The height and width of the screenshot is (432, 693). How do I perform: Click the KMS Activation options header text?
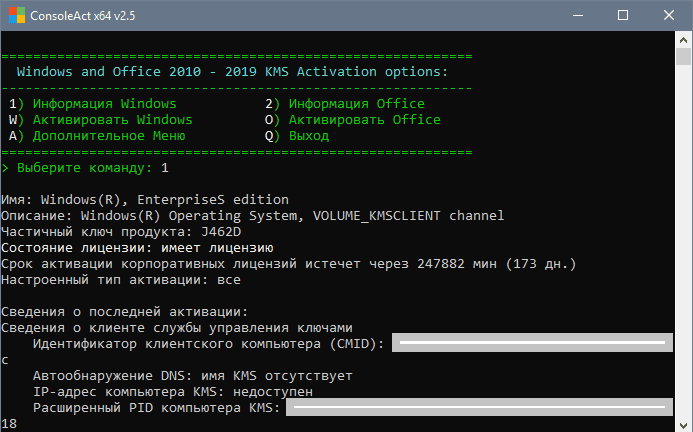pos(233,71)
